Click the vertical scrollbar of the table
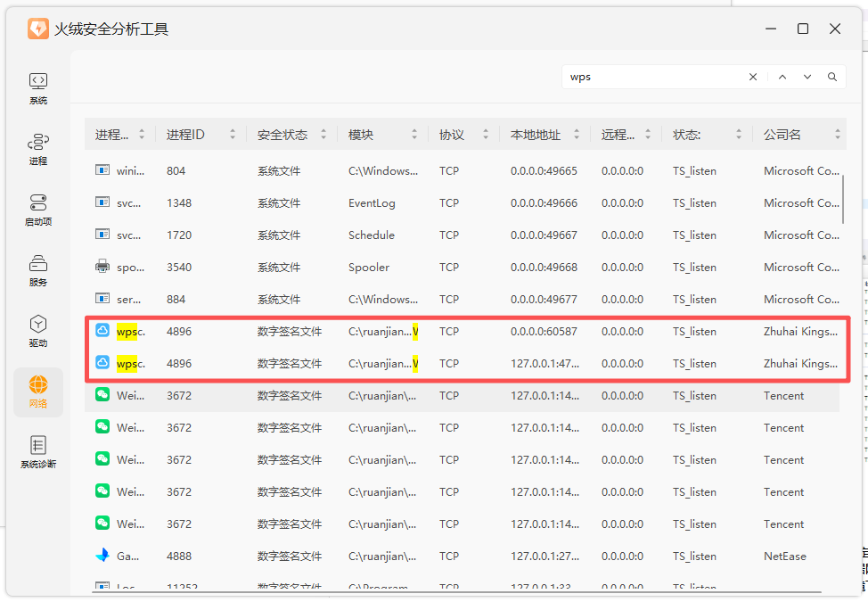 (x=842, y=200)
